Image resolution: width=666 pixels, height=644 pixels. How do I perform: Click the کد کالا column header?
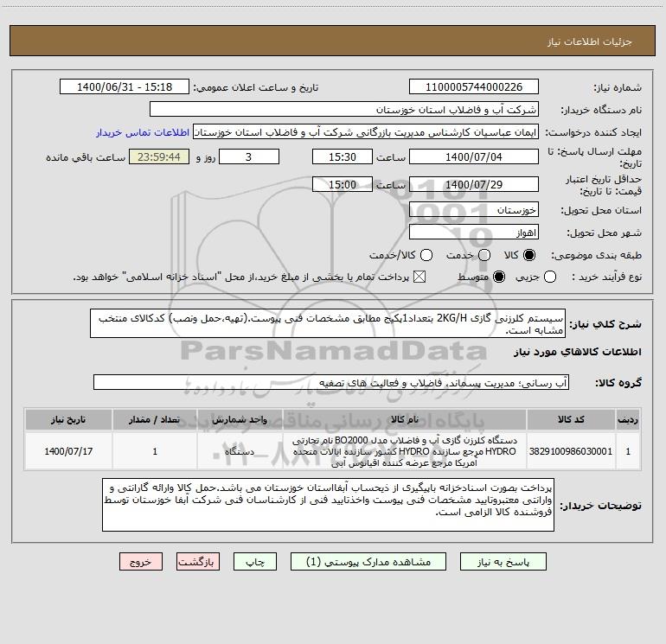click(x=571, y=420)
